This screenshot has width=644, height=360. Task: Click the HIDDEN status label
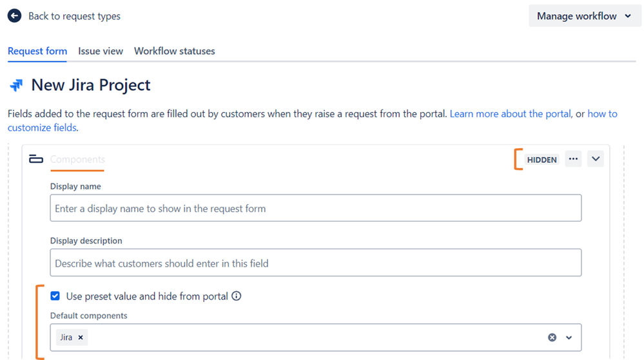point(542,160)
